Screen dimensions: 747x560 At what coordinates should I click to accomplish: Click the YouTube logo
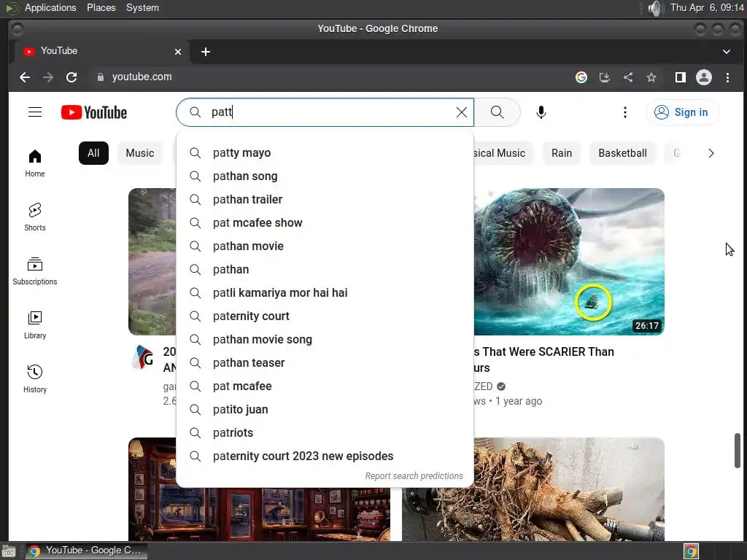pos(94,112)
